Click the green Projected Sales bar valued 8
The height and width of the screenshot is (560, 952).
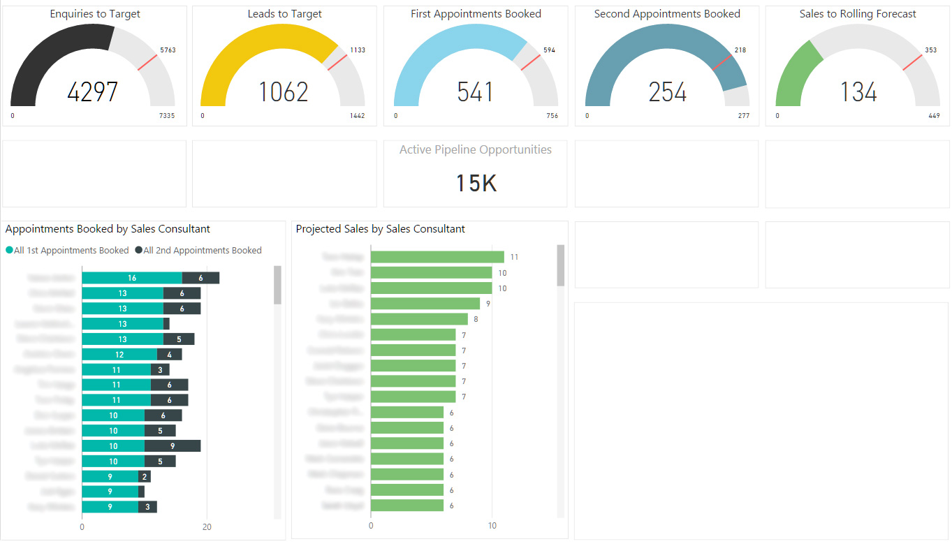pyautogui.click(x=419, y=319)
